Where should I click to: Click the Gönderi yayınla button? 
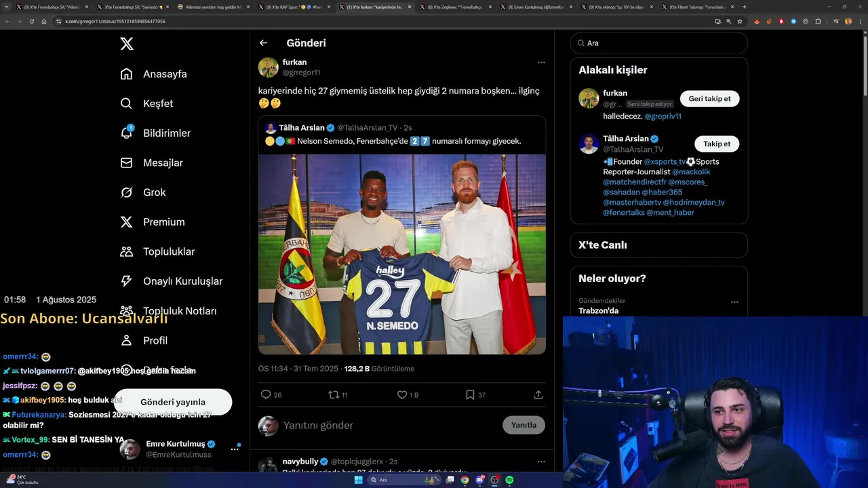[173, 402]
